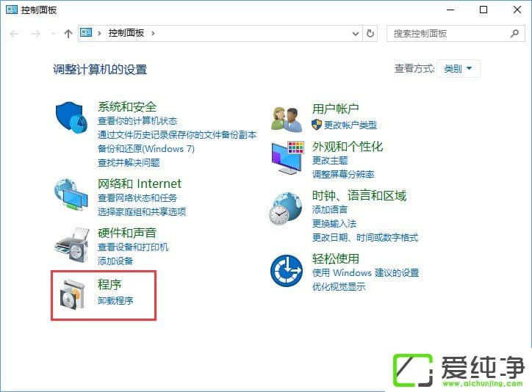Click the User Accounts (用户帐户) people icon

[286, 117]
